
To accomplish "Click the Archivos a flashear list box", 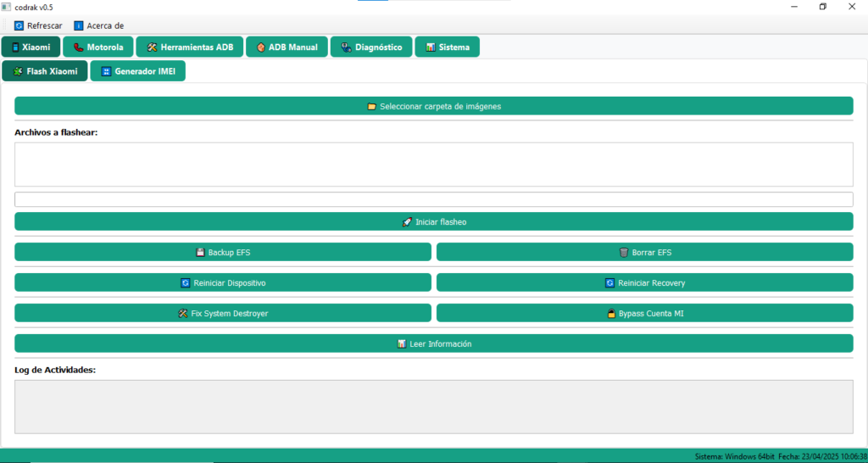I will click(x=434, y=165).
